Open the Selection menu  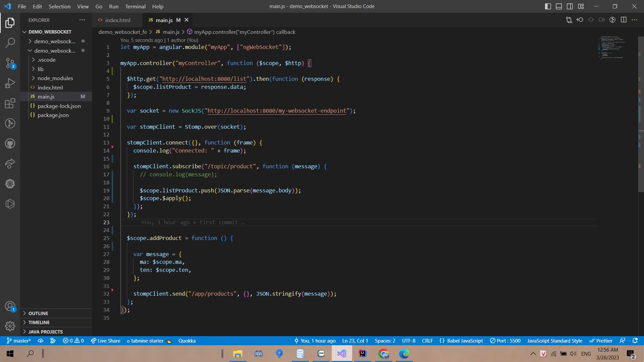[59, 6]
